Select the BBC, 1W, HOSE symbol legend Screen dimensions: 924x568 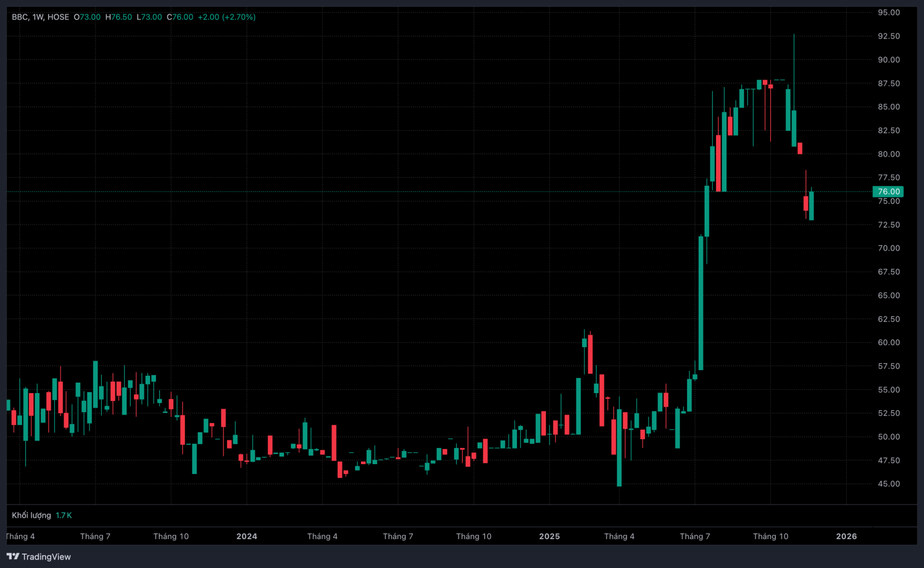pyautogui.click(x=40, y=17)
